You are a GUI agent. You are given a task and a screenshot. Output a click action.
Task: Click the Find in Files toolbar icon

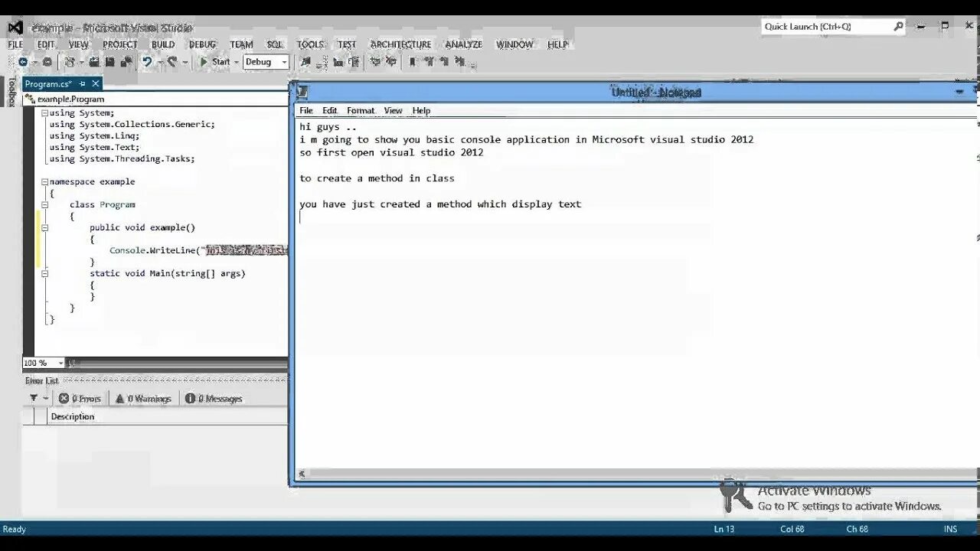point(306,62)
